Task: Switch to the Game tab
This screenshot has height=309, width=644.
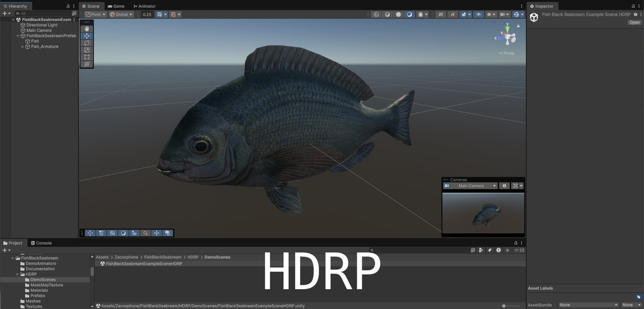Action: tap(116, 6)
